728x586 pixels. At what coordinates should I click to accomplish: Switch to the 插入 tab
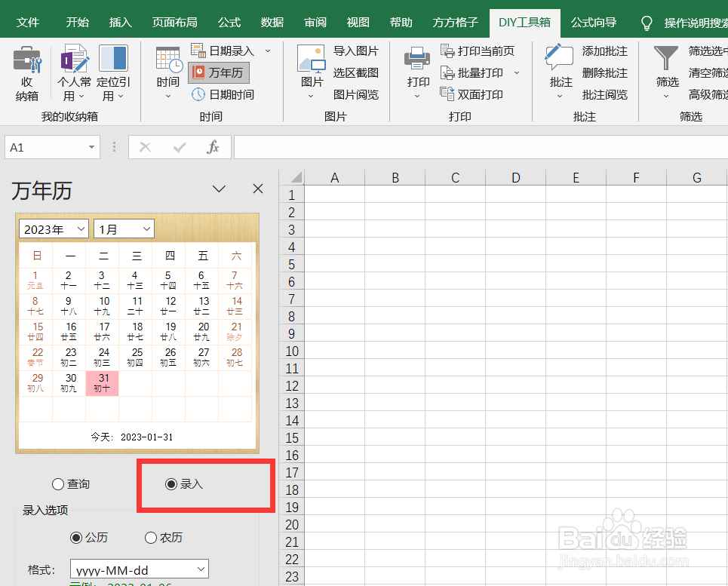coord(120,23)
